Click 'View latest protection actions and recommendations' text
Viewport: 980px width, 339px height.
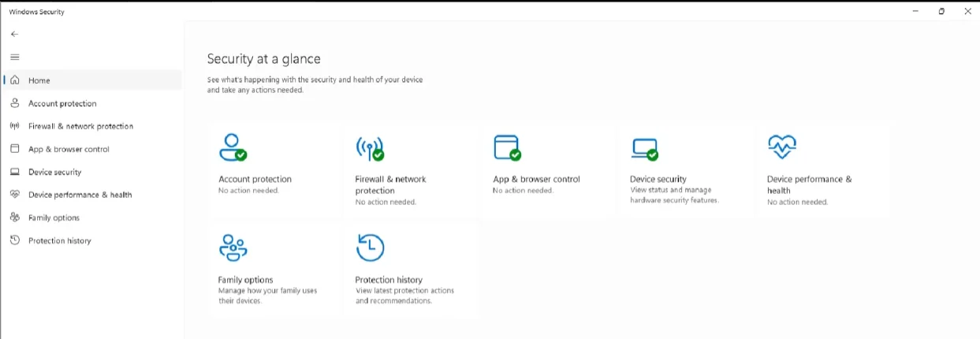[404, 296]
